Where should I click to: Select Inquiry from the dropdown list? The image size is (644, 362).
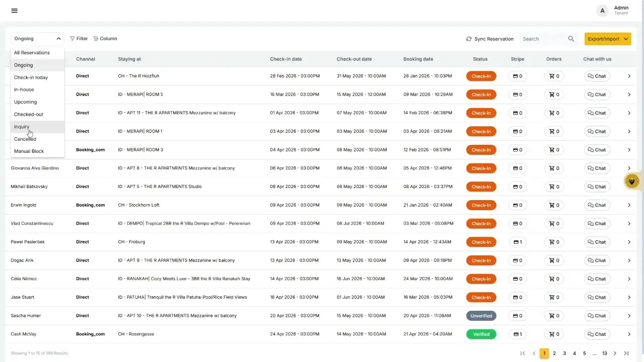tap(38, 127)
